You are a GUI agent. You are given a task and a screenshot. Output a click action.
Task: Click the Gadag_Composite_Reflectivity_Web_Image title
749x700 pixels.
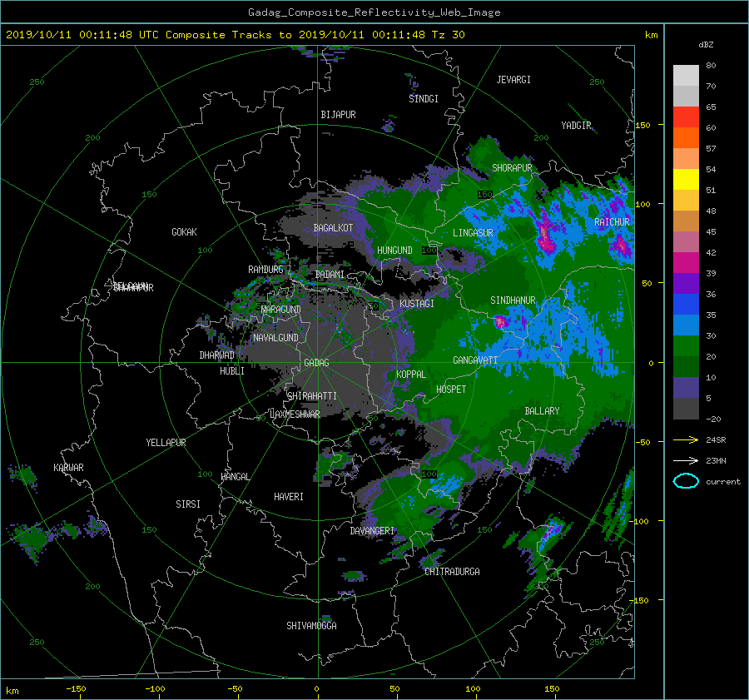pos(374,12)
